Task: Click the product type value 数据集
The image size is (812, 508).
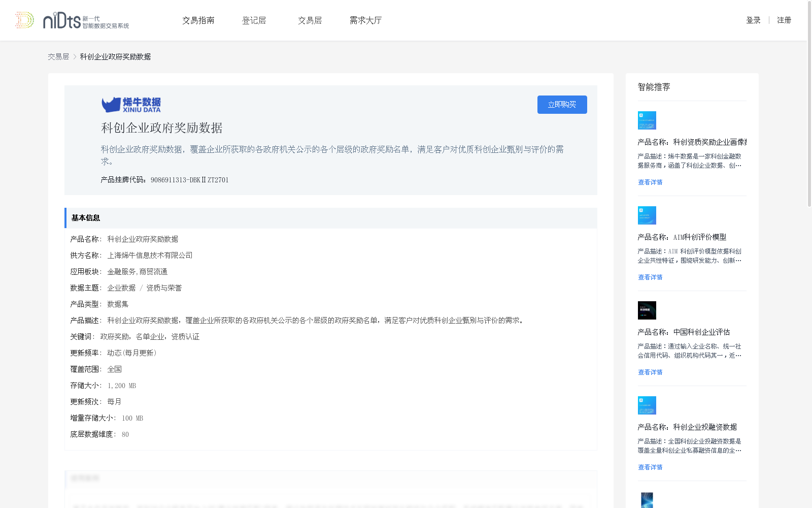Action: (x=118, y=304)
